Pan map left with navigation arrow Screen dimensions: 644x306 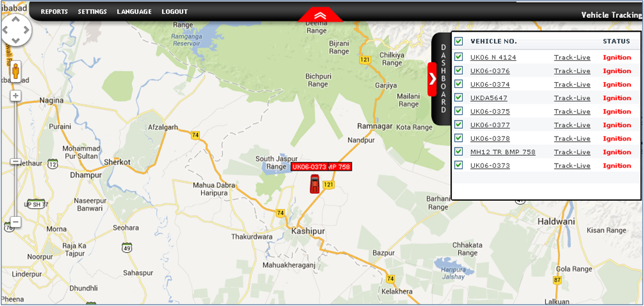click(x=6, y=30)
